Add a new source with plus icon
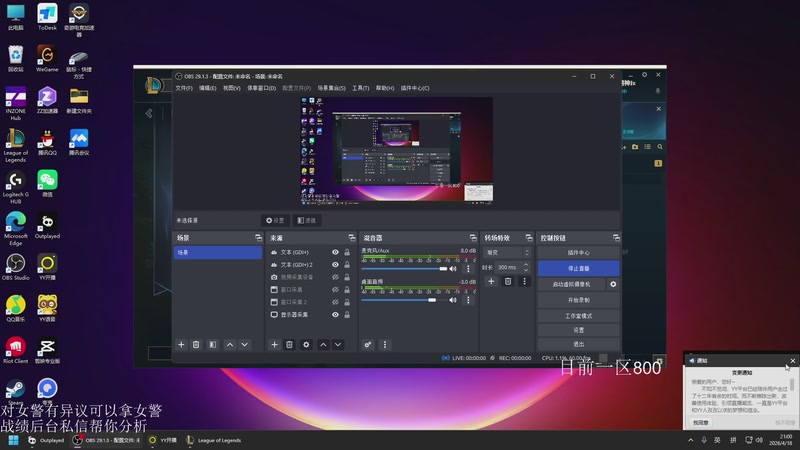The height and width of the screenshot is (450, 800). pos(274,345)
